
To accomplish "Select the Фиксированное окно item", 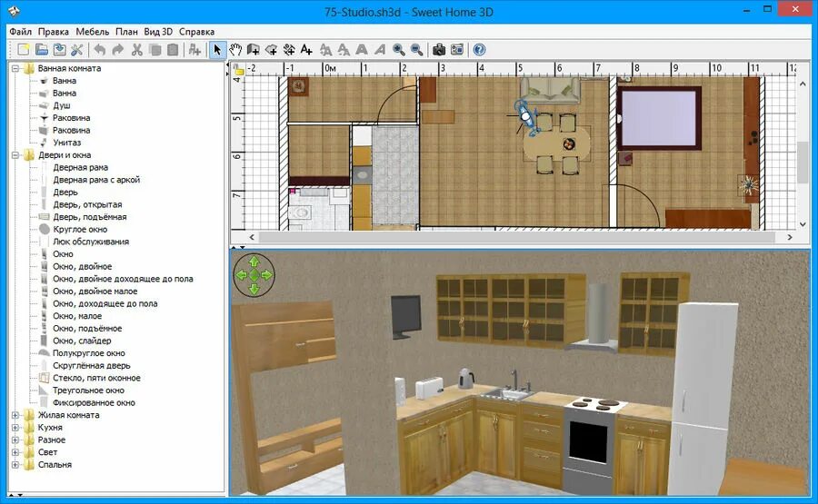I will 94,403.
